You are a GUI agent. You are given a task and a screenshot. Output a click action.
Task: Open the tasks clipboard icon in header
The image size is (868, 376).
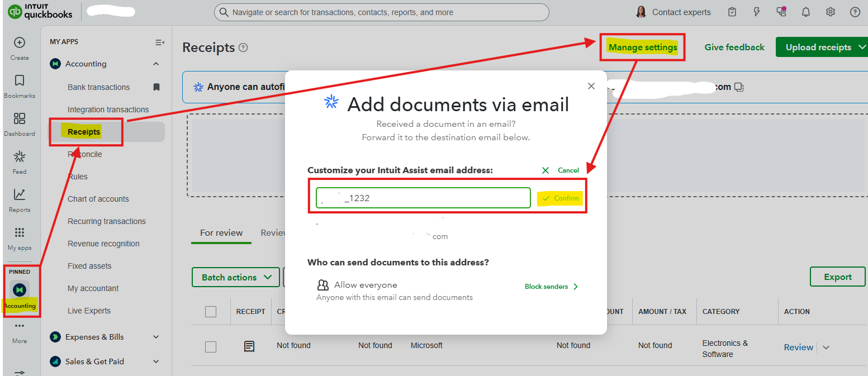[x=732, y=12]
